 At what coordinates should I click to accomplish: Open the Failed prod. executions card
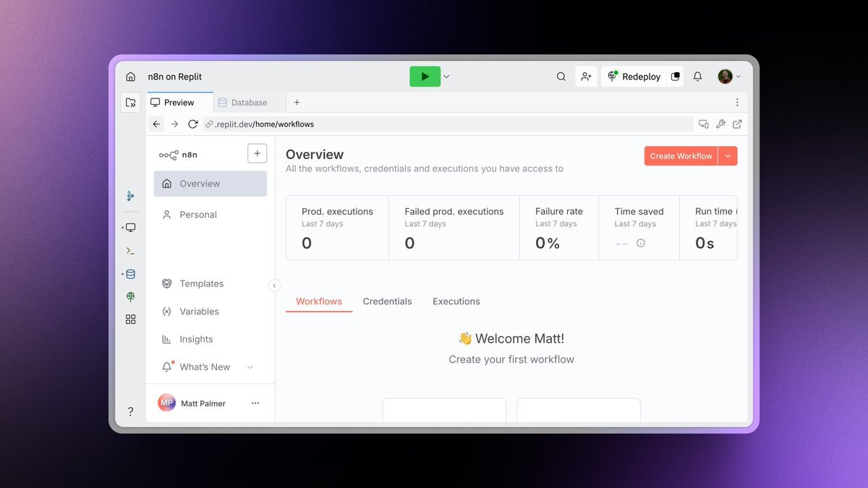click(x=454, y=228)
